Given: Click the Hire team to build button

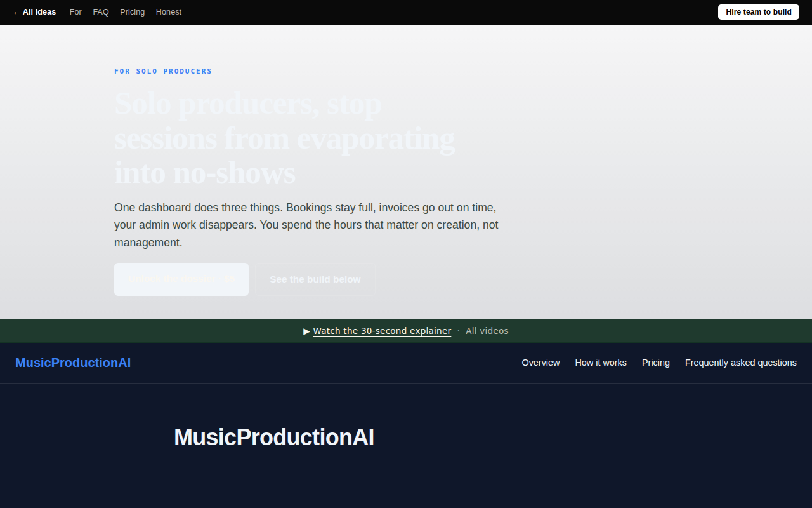Looking at the screenshot, I should coord(759,12).
